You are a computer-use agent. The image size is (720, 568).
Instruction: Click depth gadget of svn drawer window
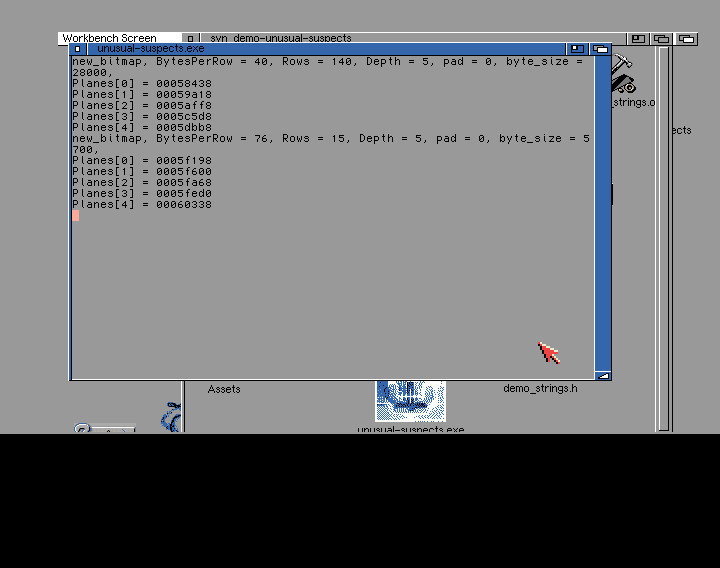pos(661,39)
